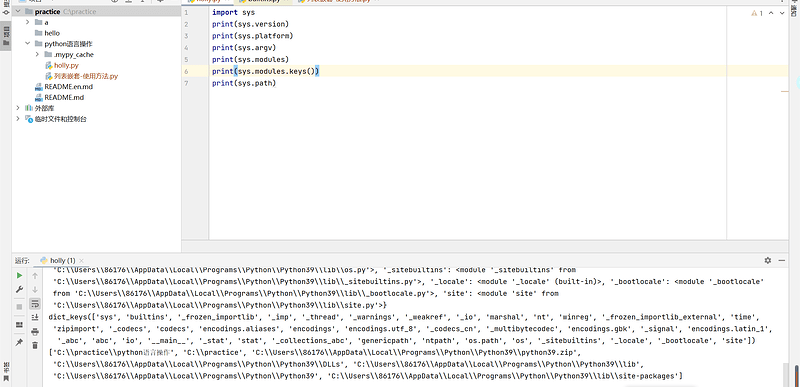Hide the Run panel with minus icon
Image resolution: width=800 pixels, height=387 pixels.
click(782, 260)
